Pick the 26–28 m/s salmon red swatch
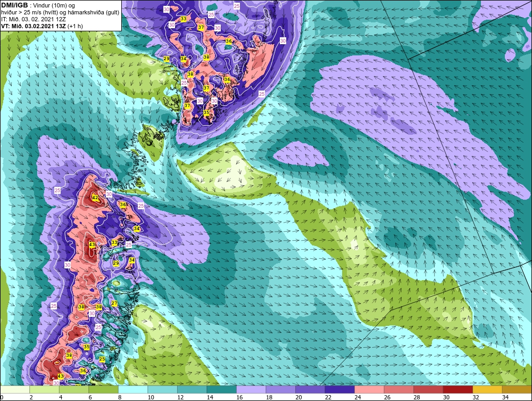Viewport: 532px width, 401px height. coord(398,389)
